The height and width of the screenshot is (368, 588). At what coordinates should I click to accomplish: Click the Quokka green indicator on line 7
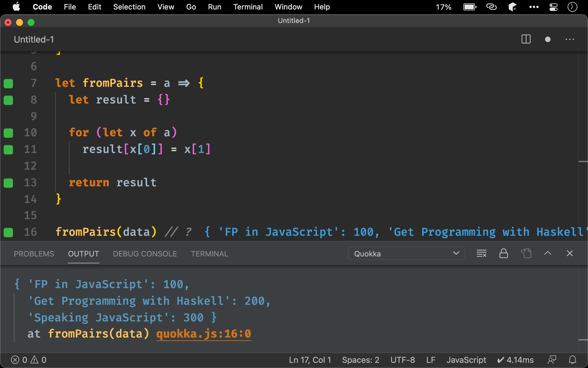[8, 83]
